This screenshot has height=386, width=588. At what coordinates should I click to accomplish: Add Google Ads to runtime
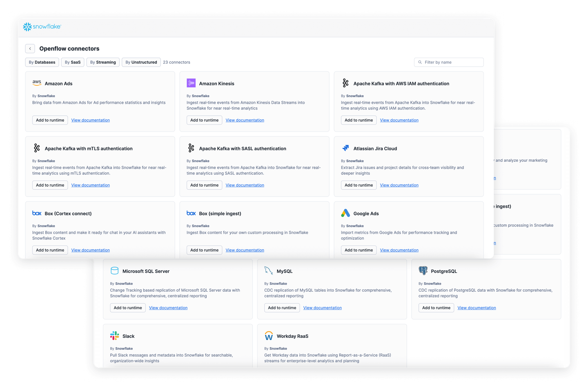tap(359, 250)
